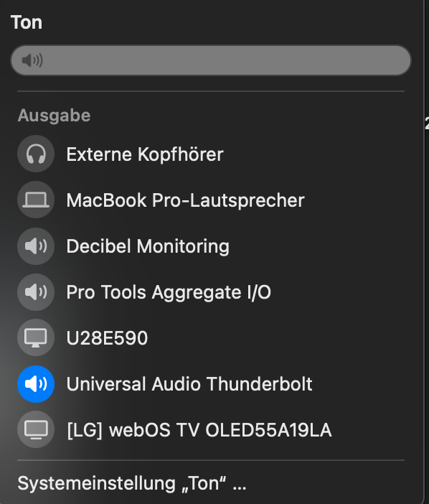Click the Ausgabe section header
Viewport: 429px width, 504px height.
[x=54, y=116]
